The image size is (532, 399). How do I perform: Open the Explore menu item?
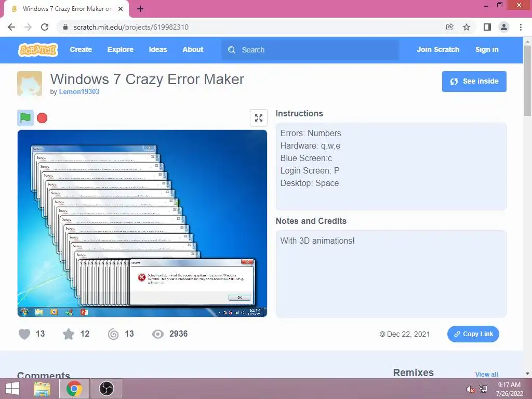click(121, 49)
